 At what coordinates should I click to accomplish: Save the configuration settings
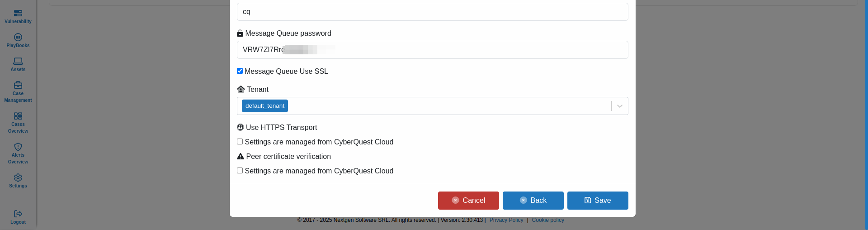tap(598, 201)
